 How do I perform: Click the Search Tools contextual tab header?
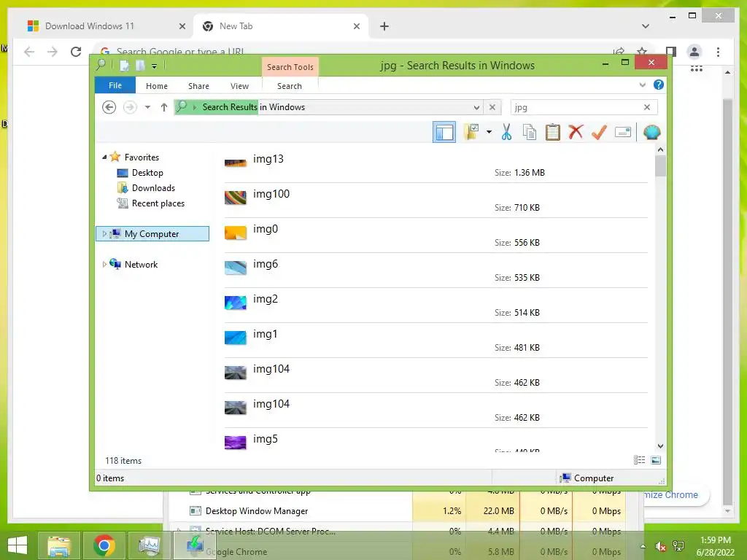tap(290, 66)
